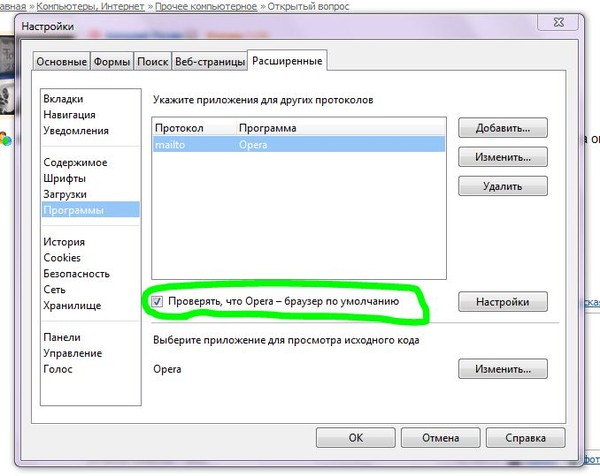
Task: Click the Отмена button
Action: click(x=440, y=437)
